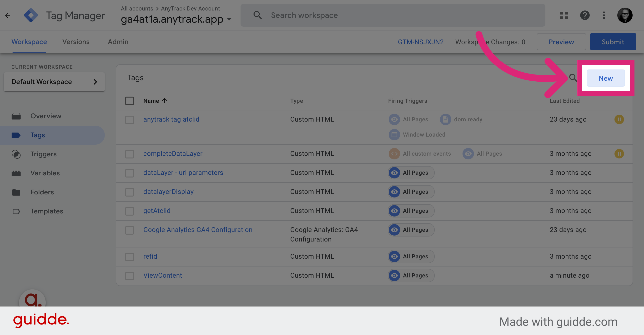
Task: Check the Google Analytics GA4 Configuration checkbox
Action: pos(130,230)
